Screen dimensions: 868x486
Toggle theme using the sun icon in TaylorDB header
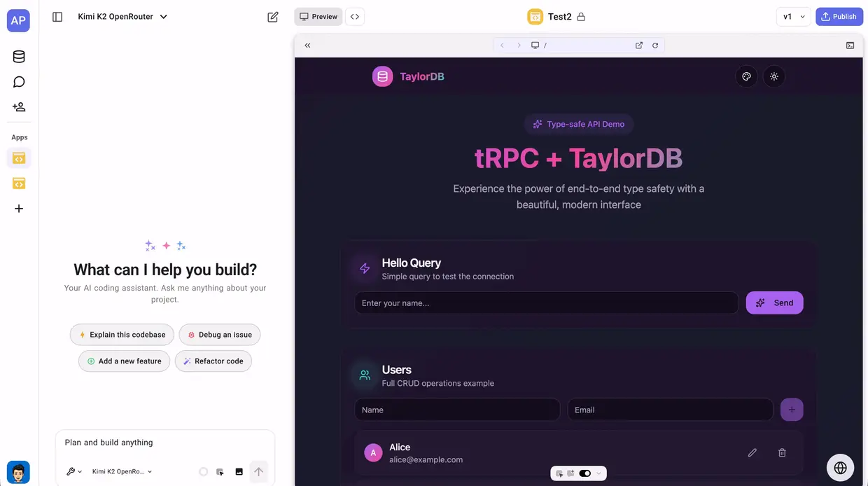[x=774, y=76]
